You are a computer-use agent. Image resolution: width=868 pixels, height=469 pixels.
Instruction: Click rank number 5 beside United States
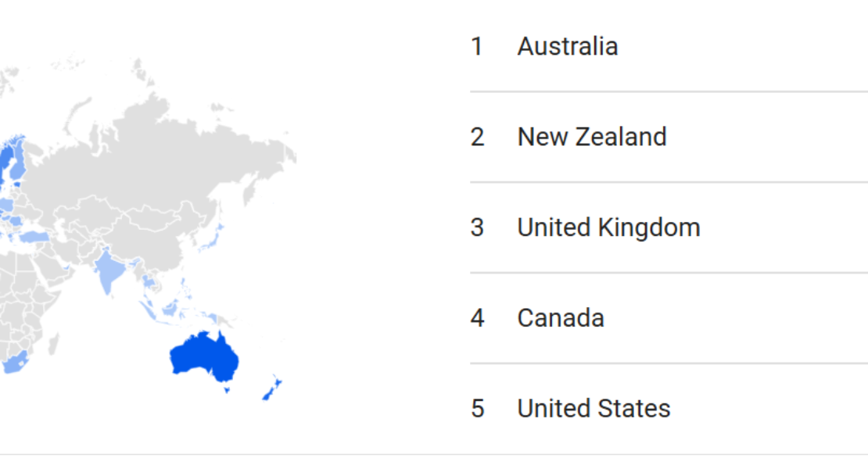pyautogui.click(x=477, y=409)
